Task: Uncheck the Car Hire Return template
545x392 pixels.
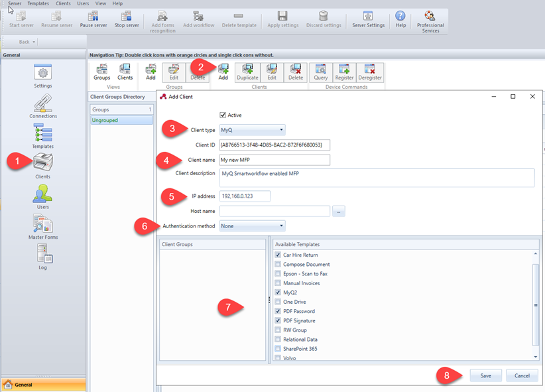Action: pos(276,255)
